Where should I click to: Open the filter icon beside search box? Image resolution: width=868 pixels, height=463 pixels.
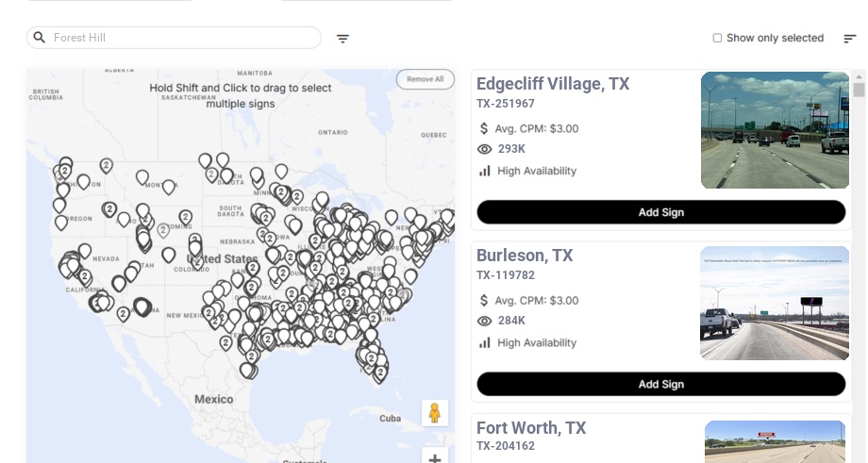click(342, 39)
